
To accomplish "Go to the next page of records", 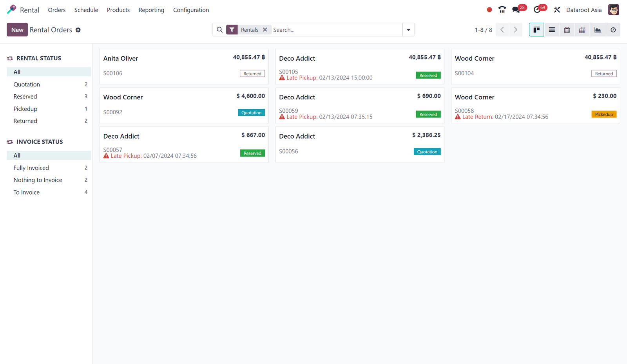I will click(516, 30).
